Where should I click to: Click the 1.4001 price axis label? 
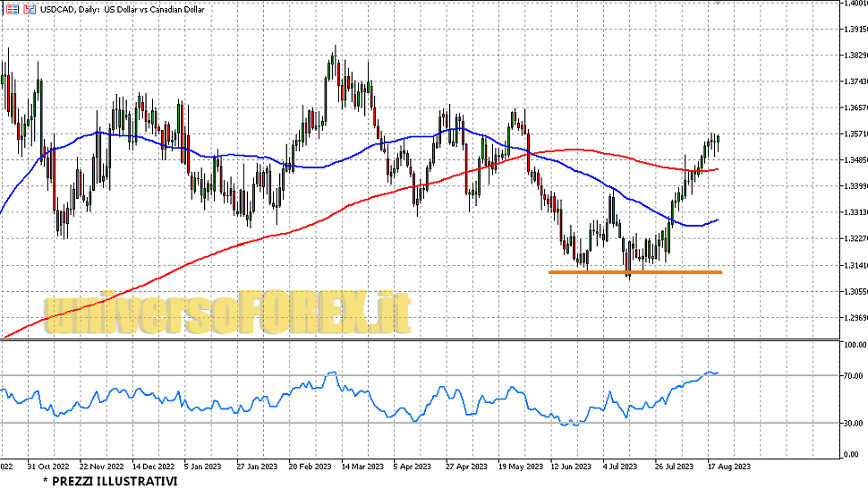[x=854, y=4]
